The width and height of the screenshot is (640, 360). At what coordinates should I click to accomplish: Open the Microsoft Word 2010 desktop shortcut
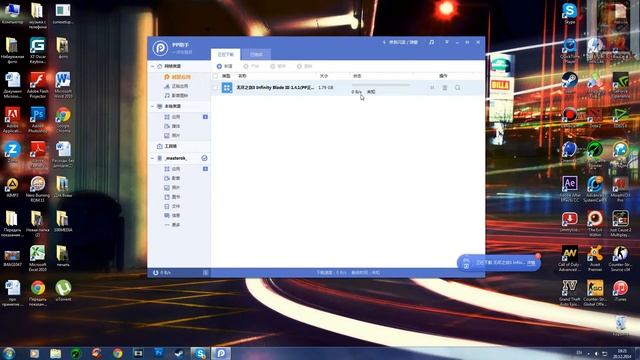[x=63, y=84]
